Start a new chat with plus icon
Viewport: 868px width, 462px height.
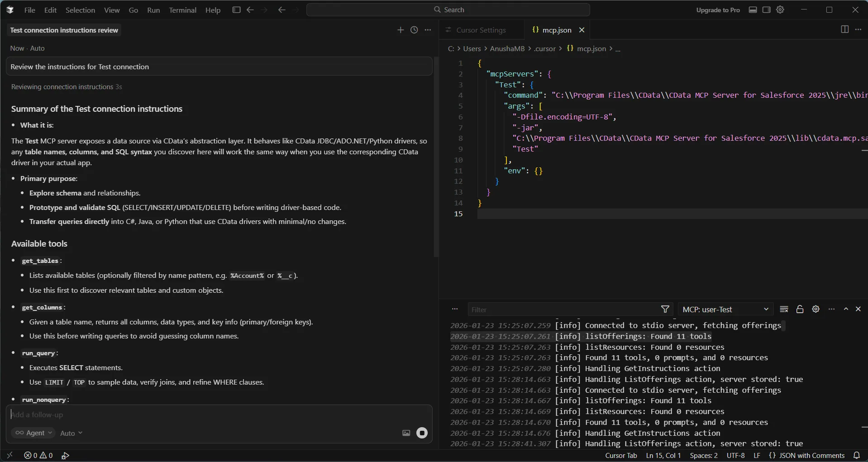(x=400, y=30)
